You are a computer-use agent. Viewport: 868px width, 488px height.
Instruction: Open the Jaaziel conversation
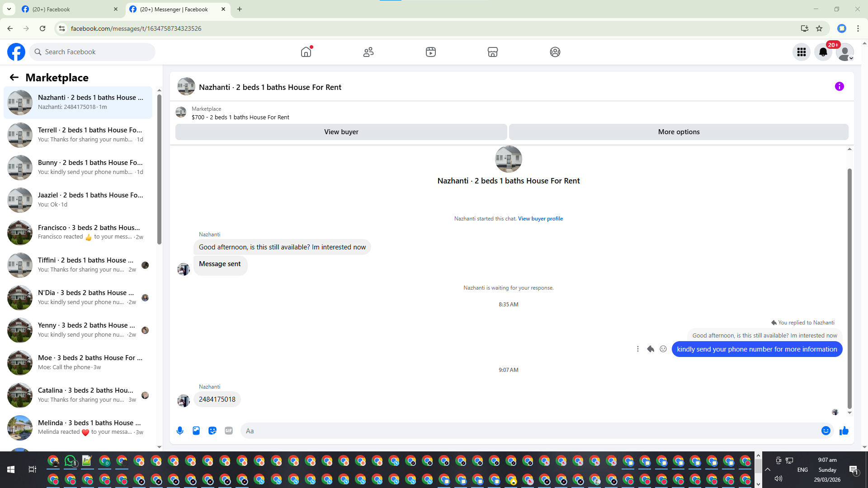click(78, 200)
